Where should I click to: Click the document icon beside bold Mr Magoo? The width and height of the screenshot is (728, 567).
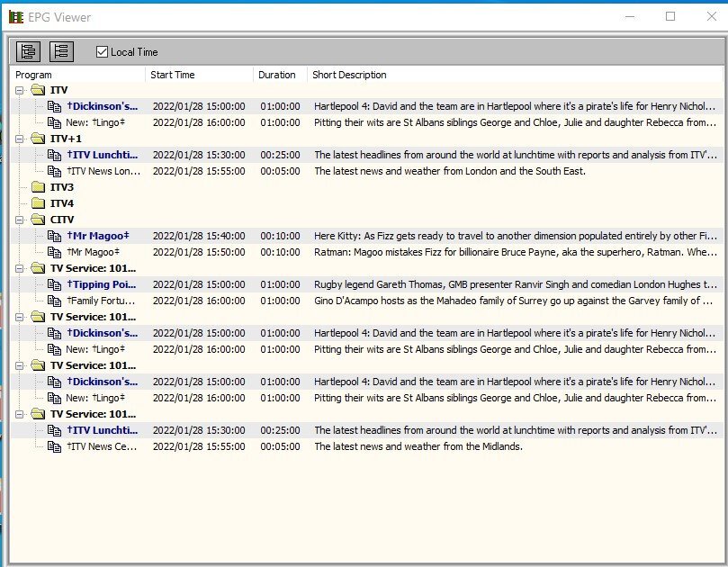pyautogui.click(x=54, y=236)
